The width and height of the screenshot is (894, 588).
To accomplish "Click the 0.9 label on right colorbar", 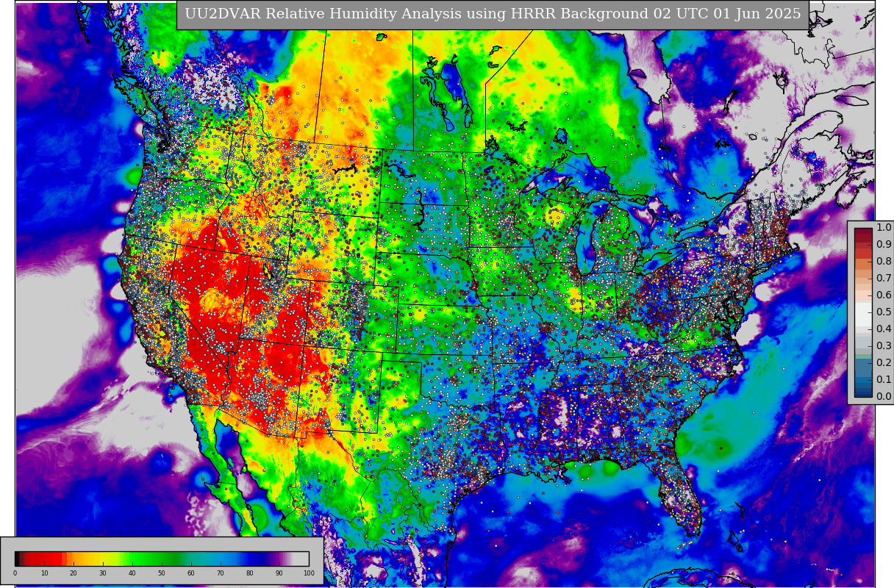I will (884, 244).
